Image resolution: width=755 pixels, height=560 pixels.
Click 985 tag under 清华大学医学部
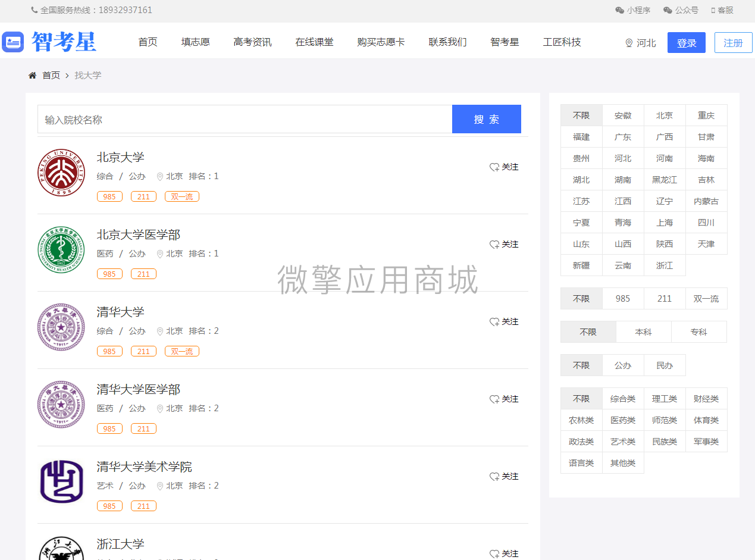(109, 428)
